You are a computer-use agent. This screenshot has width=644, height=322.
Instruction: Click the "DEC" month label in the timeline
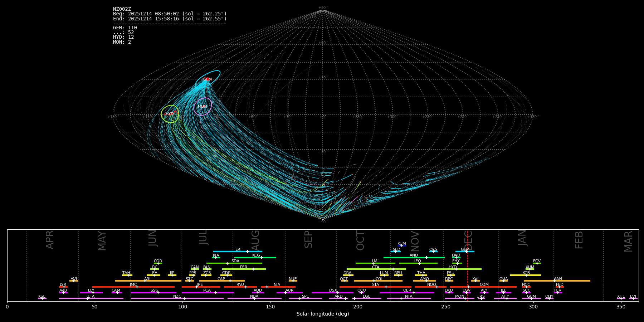click(x=468, y=240)
